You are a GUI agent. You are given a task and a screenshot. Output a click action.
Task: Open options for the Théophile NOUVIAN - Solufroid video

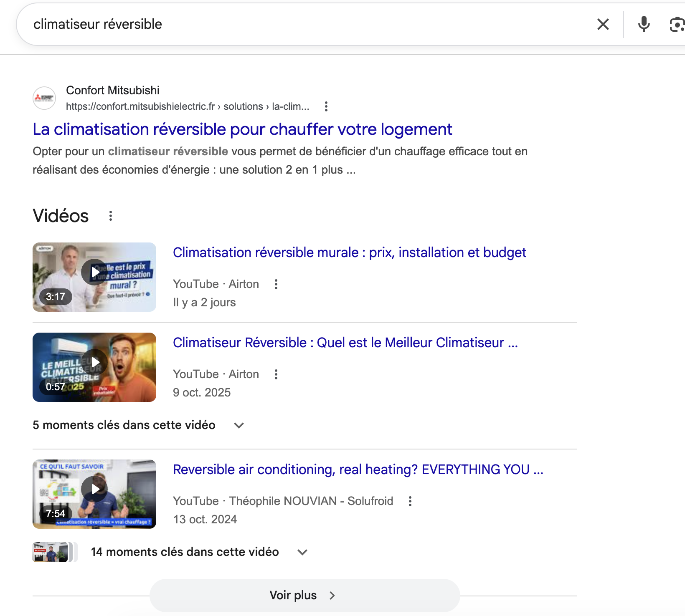tap(410, 501)
